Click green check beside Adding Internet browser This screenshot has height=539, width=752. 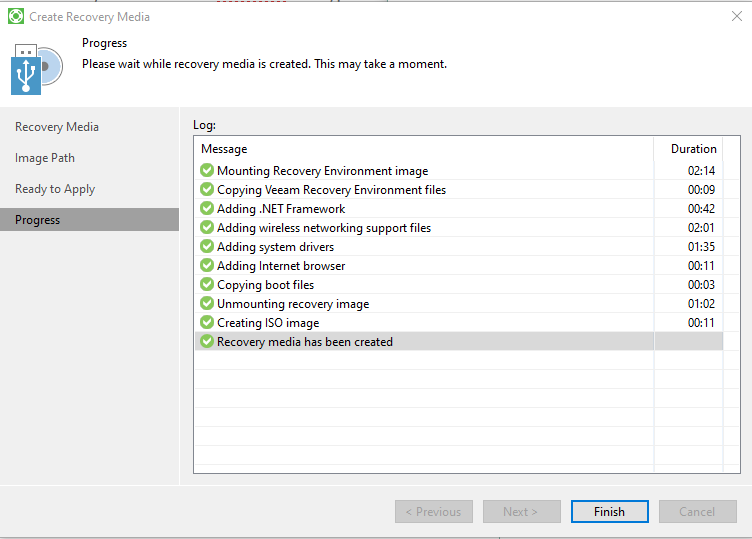(x=207, y=265)
